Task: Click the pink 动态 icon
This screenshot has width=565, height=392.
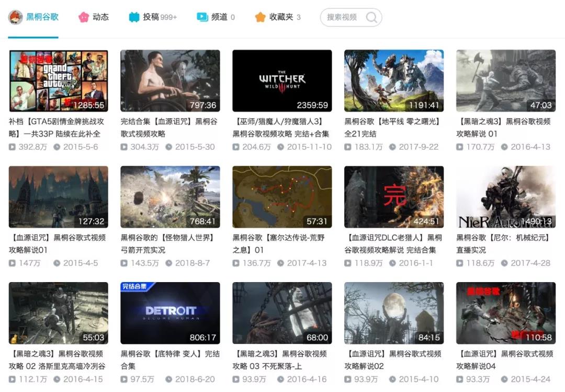Action: pos(84,17)
